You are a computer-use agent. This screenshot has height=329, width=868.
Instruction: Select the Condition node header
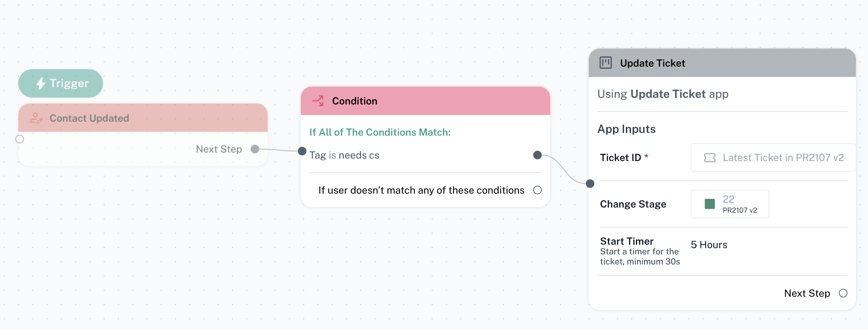[425, 101]
